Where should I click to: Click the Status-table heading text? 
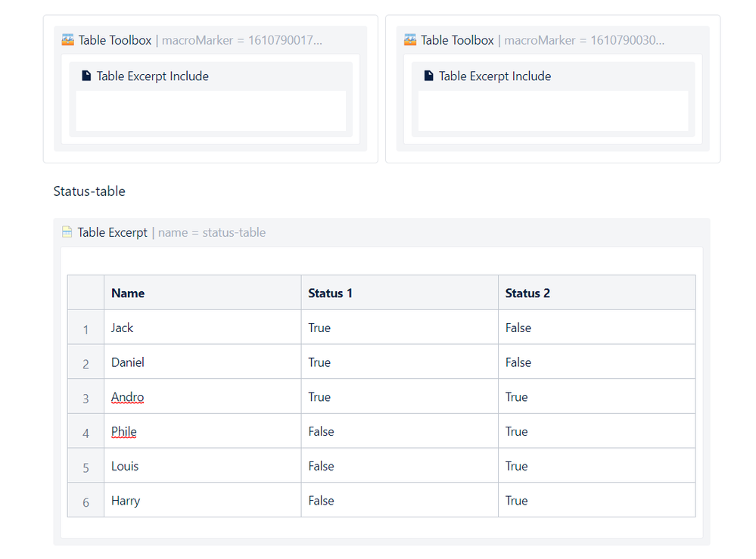[x=89, y=191]
